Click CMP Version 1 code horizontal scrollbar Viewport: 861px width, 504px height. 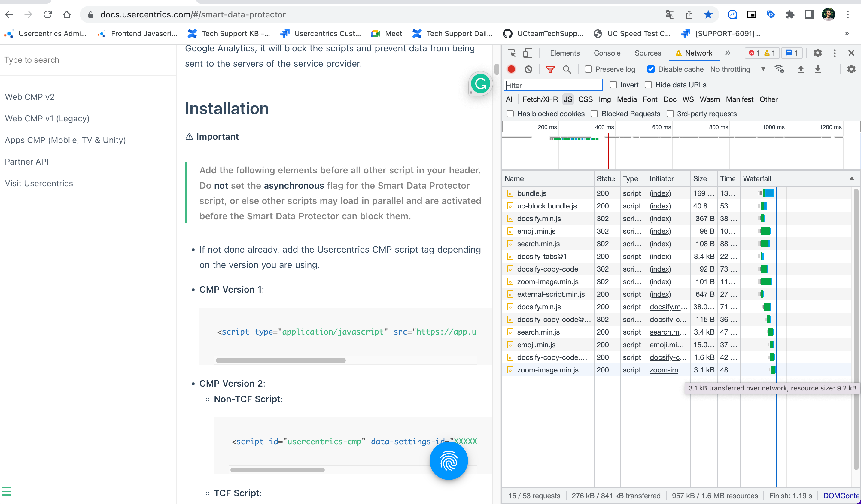tap(281, 360)
